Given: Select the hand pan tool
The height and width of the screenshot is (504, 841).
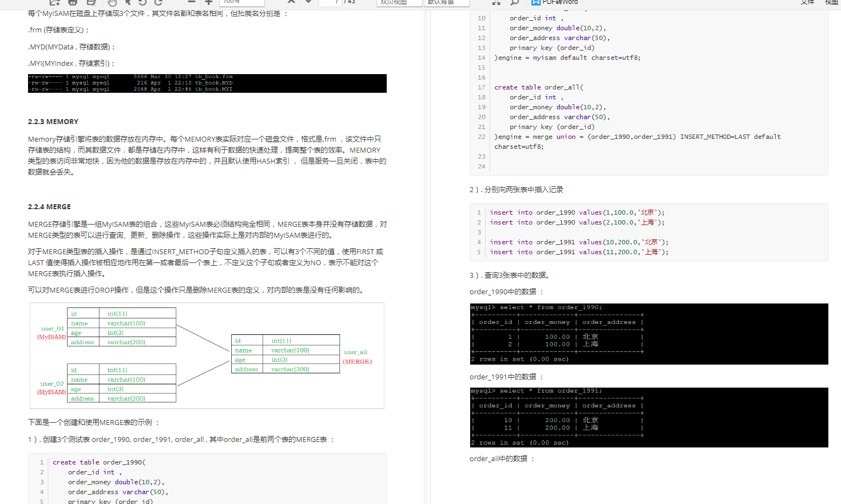Looking at the screenshot, I should 112,3.
